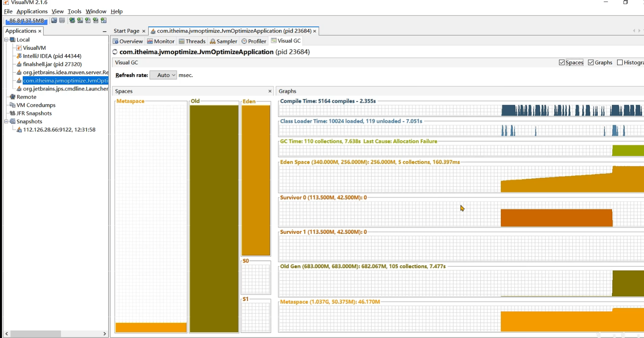Select com.itheima.jvmoptimize.JvmOpti tree item
Screen dimensions: 644x338
coord(65,81)
